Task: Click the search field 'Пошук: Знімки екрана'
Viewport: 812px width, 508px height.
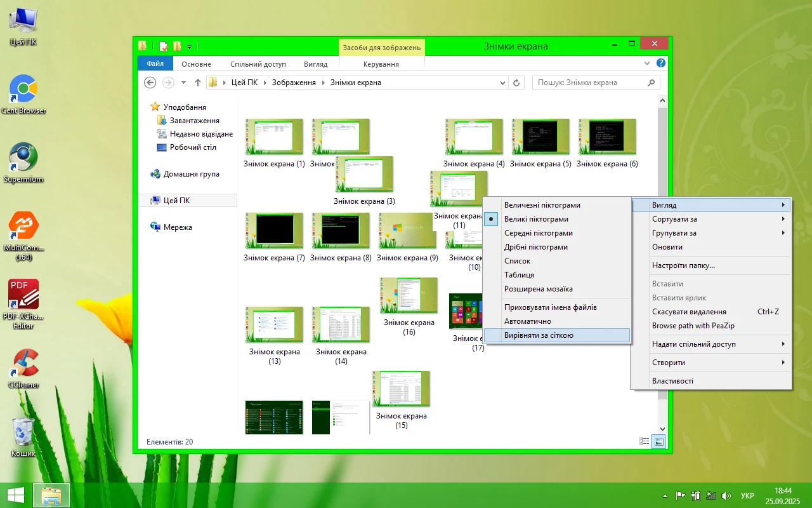Action: coord(590,83)
